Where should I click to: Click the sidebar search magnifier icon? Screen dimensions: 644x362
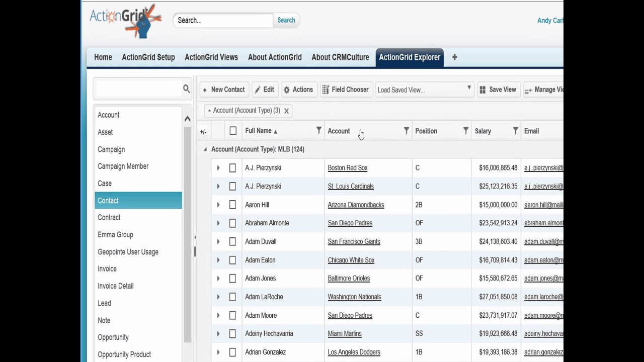pos(187,89)
